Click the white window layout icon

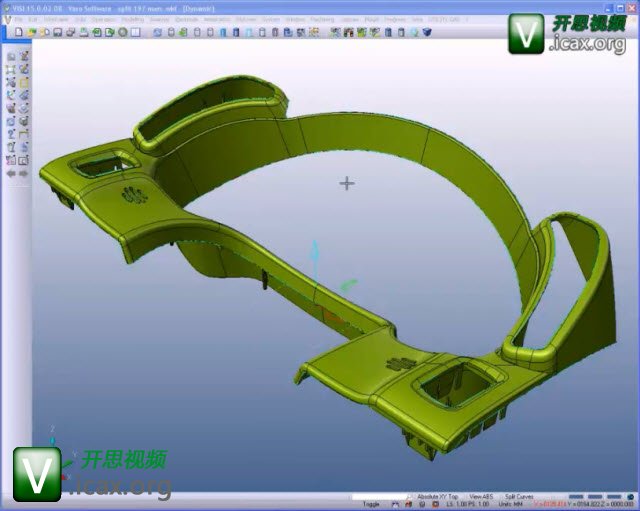(x=136, y=32)
